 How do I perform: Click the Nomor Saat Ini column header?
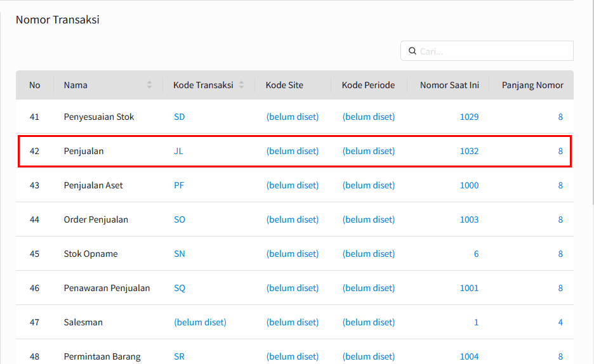coord(449,85)
